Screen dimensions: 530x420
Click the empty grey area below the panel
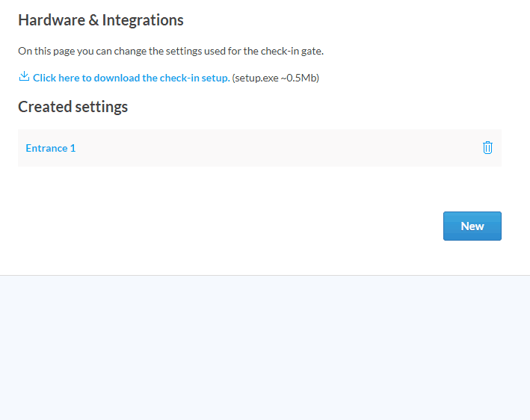point(265,348)
